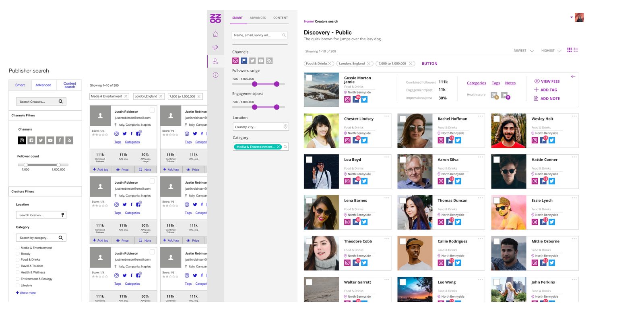This screenshot has width=644, height=315.
Task: Open Categories link on Gussie Morton card
Action: (x=477, y=83)
